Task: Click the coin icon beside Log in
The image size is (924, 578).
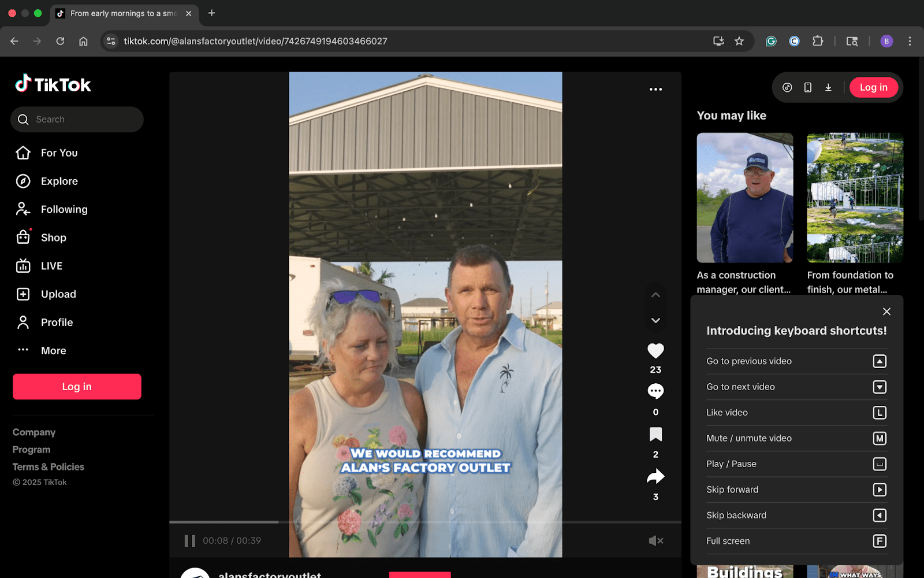Action: [x=787, y=87]
